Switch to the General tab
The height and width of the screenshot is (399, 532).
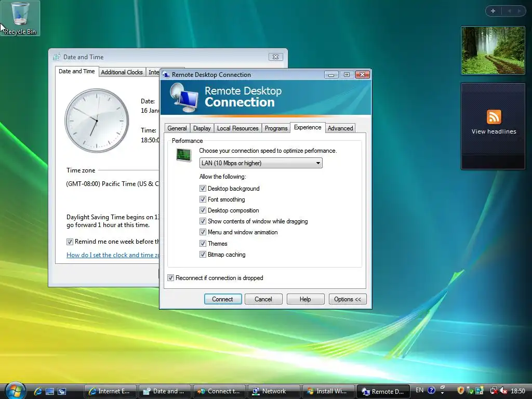coord(177,128)
